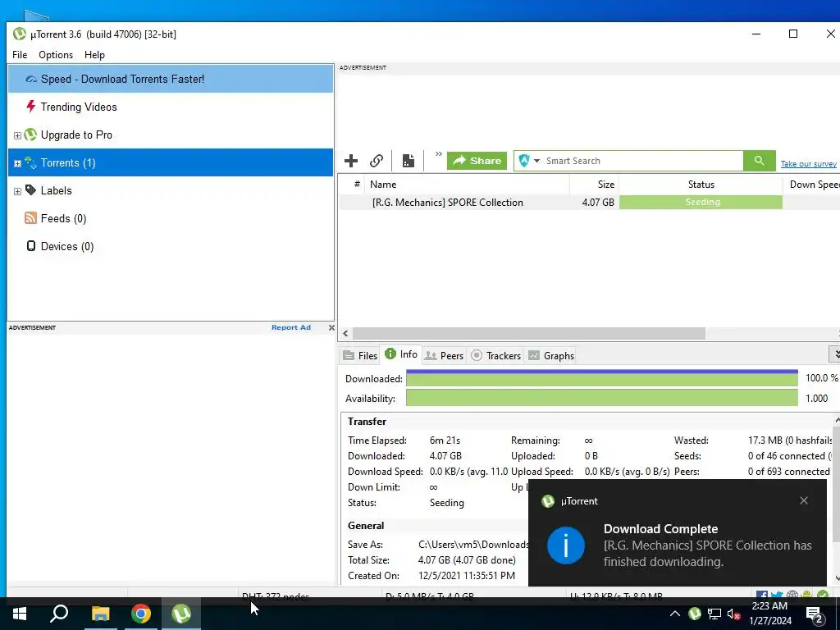Click the torrent list left scroll arrow
The width and height of the screenshot is (840, 630).
[x=345, y=333]
